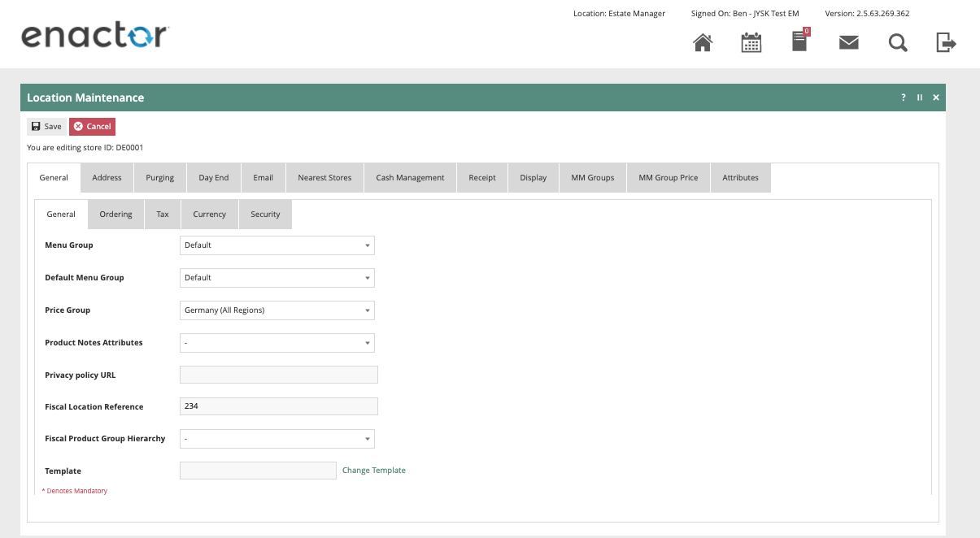Open the mail envelope icon
This screenshot has height=538, width=980.
click(x=849, y=42)
